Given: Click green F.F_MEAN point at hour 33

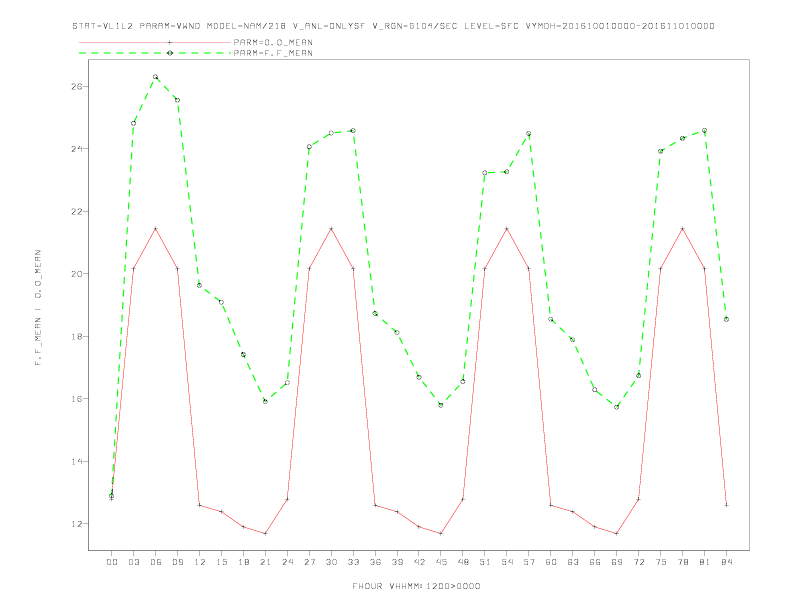Looking at the screenshot, I should [x=353, y=131].
